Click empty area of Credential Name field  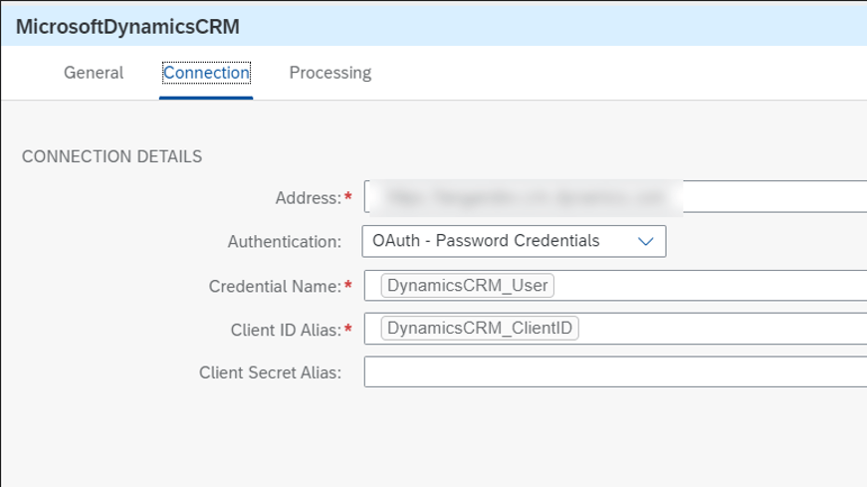709,286
